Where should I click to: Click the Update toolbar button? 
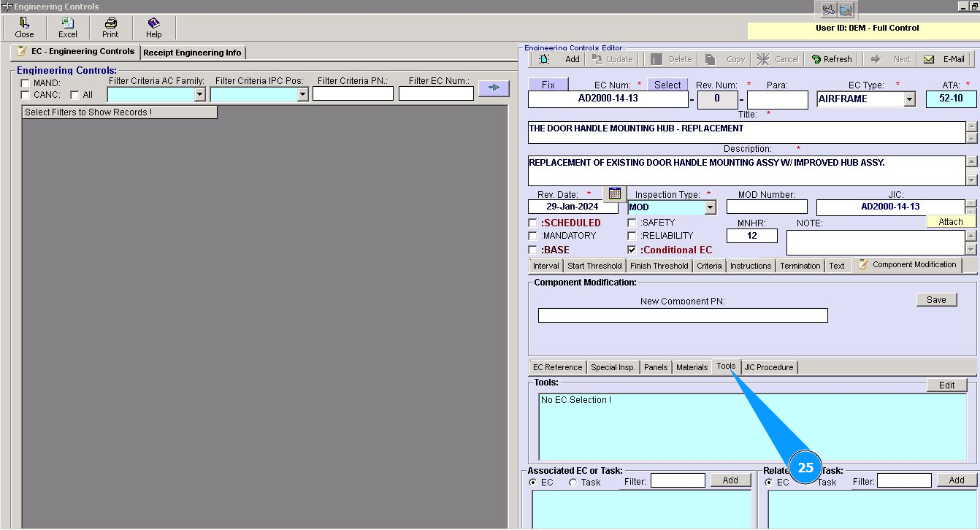[x=613, y=59]
